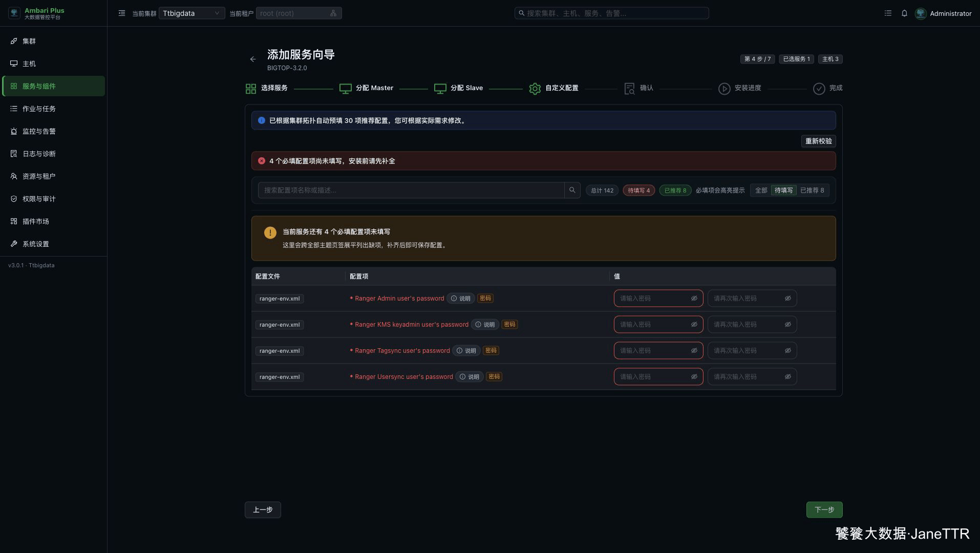Click the 第 4 步 / 7 badge
The height and width of the screenshot is (553, 980).
(x=757, y=59)
